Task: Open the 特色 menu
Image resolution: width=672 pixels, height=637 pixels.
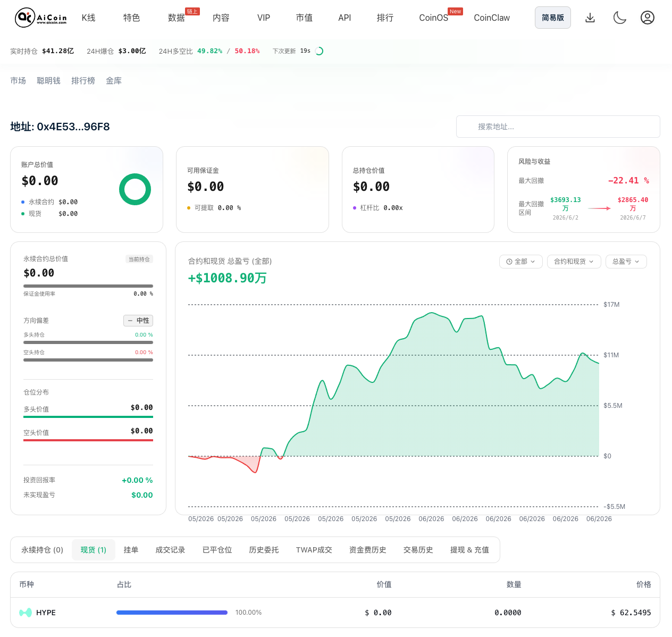Action: click(132, 18)
